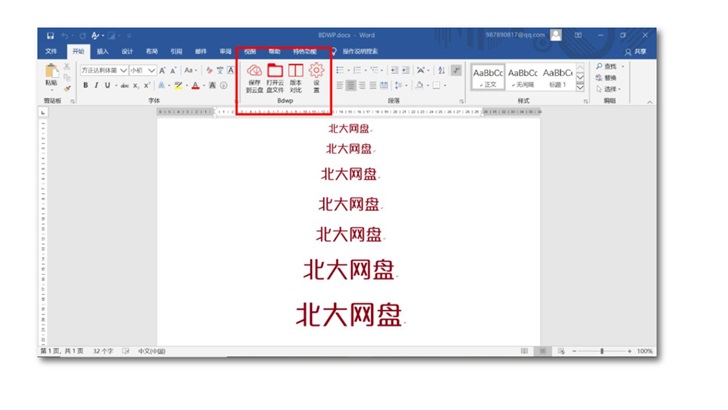The image size is (728, 410).
Task: Click the user account avatar icon
Action: tap(556, 35)
